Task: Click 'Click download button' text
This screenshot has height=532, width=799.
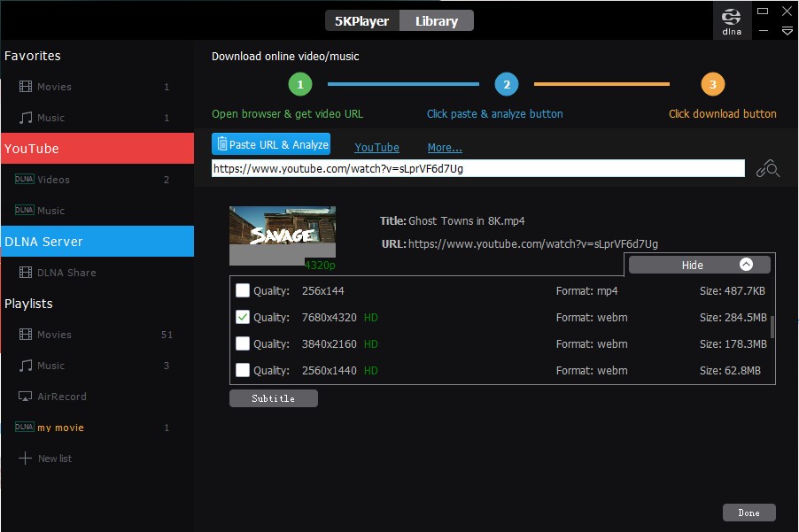Action: (723, 113)
